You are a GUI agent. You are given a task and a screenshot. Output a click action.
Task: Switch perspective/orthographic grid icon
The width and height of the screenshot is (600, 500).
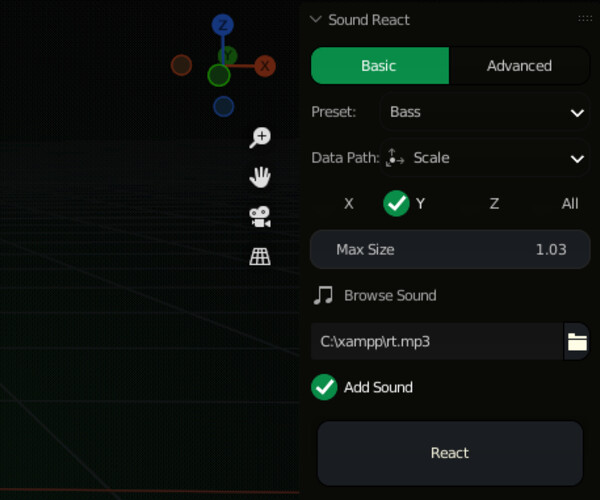pyautogui.click(x=260, y=257)
